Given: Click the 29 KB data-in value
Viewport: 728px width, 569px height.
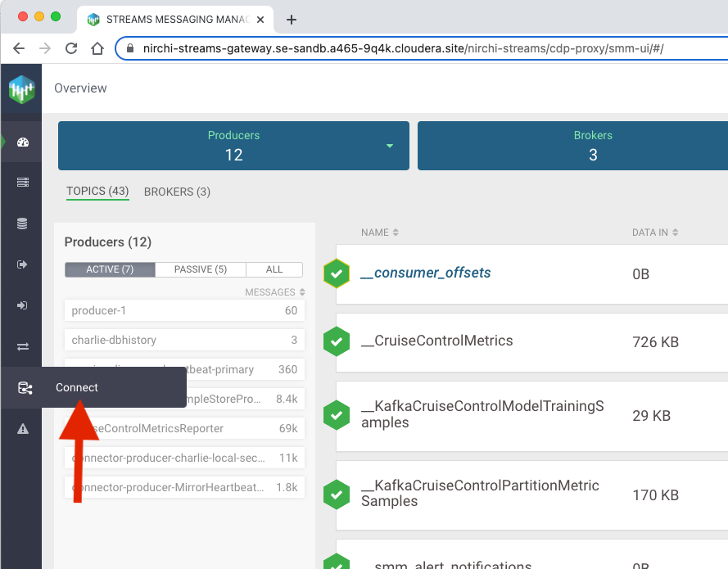Looking at the screenshot, I should pos(651,415).
